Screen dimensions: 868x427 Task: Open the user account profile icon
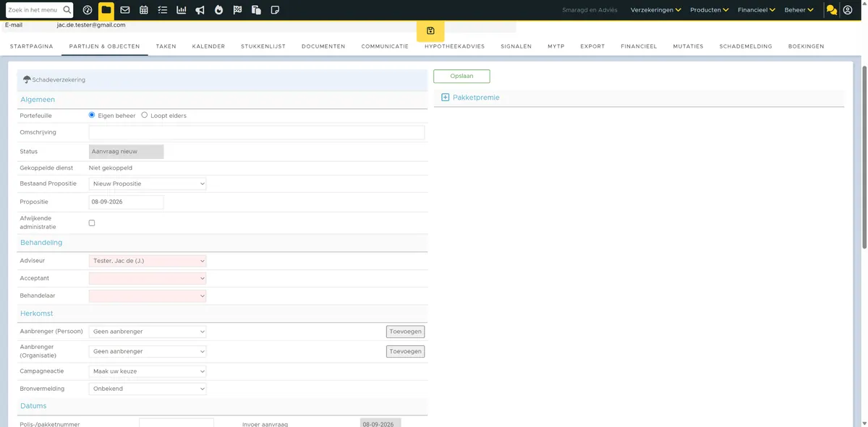(848, 10)
